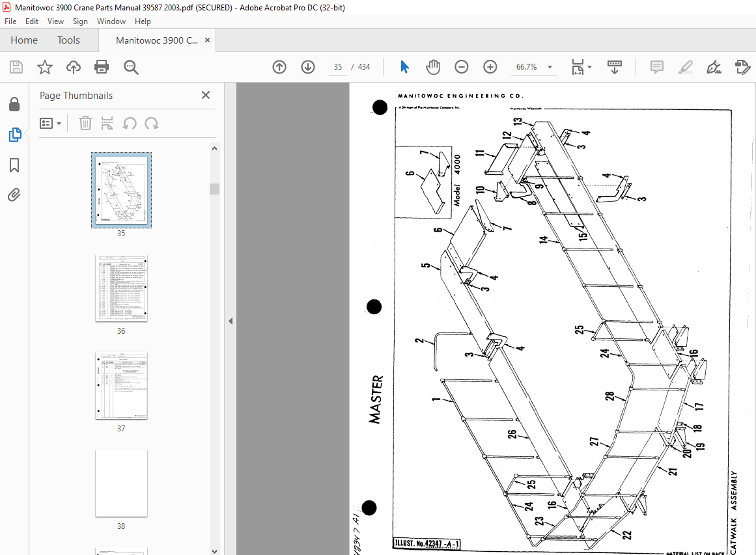Click thumbnail panel scroll up arrow
The width and height of the screenshot is (756, 555).
pos(214,148)
